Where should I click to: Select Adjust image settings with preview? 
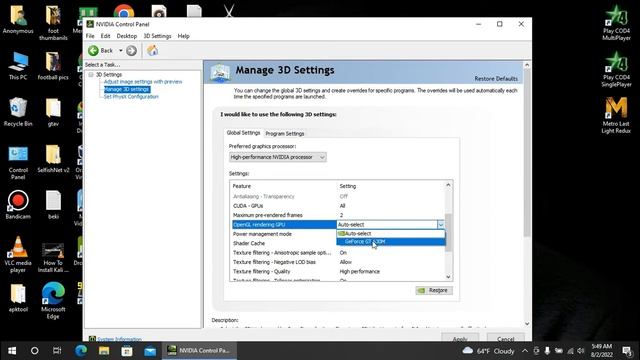click(143, 82)
